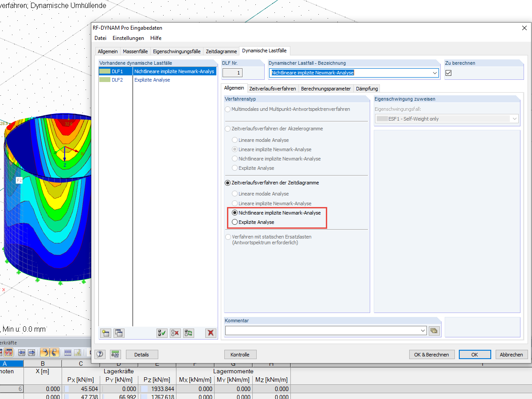Image resolution: width=532 pixels, height=399 pixels.
Task: Uncheck all load cases icon with red X
Action: point(175,333)
